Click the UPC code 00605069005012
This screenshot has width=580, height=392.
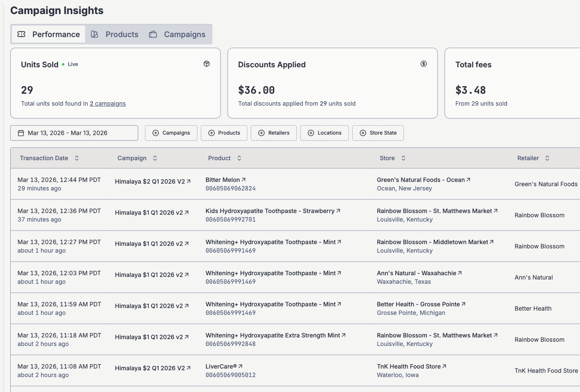231,375
